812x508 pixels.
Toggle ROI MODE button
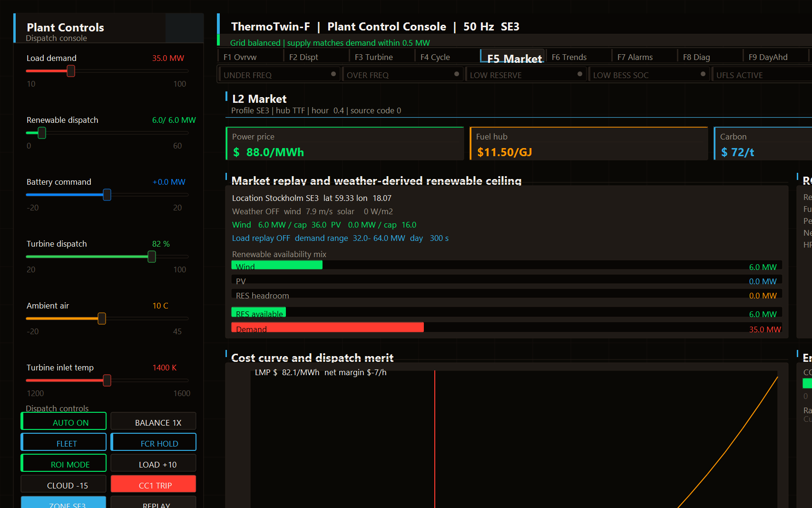[64, 464]
